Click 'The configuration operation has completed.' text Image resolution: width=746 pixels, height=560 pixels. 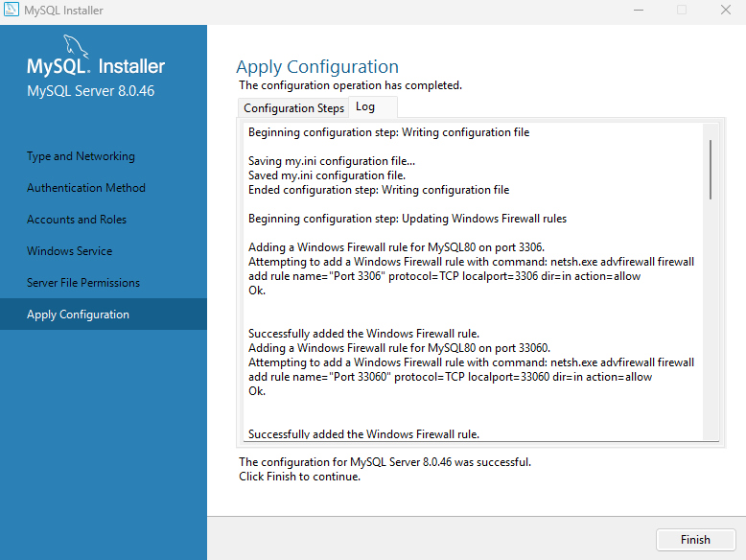tap(350, 85)
